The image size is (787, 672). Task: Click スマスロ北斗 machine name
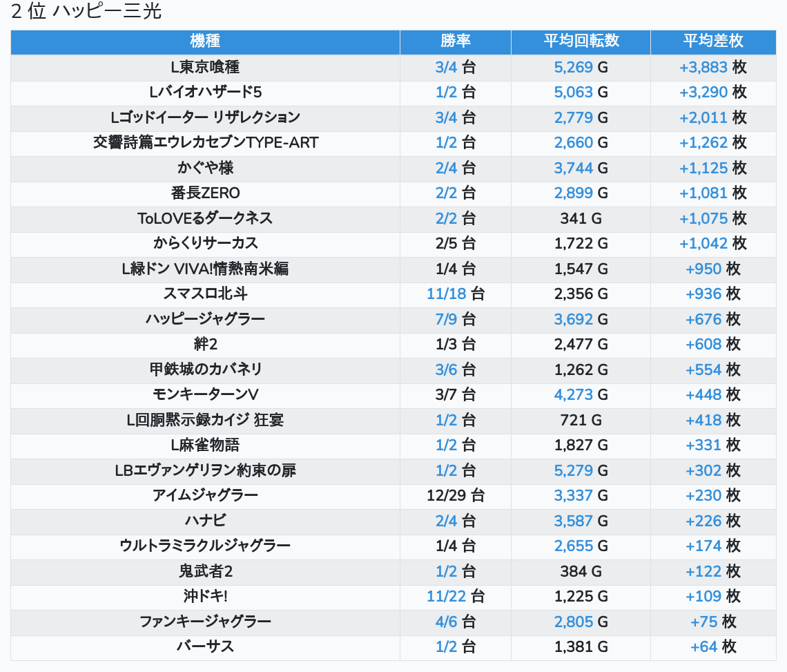coord(205,294)
